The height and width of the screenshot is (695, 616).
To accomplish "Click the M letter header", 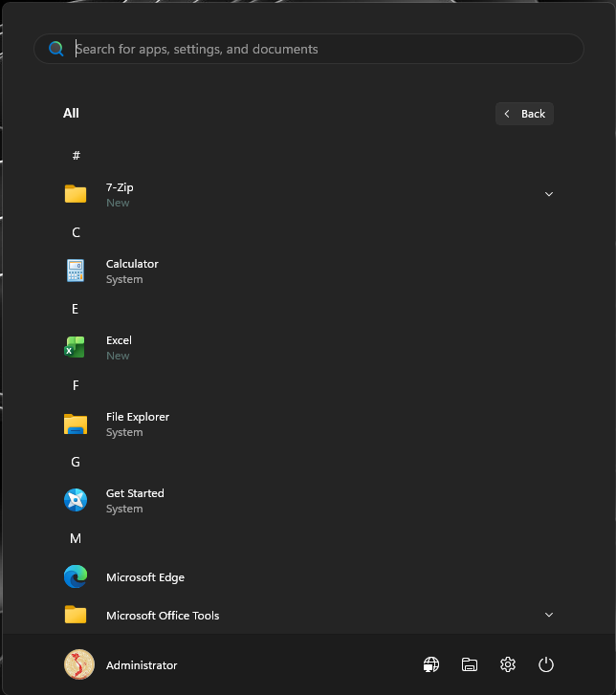I will pyautogui.click(x=76, y=538).
